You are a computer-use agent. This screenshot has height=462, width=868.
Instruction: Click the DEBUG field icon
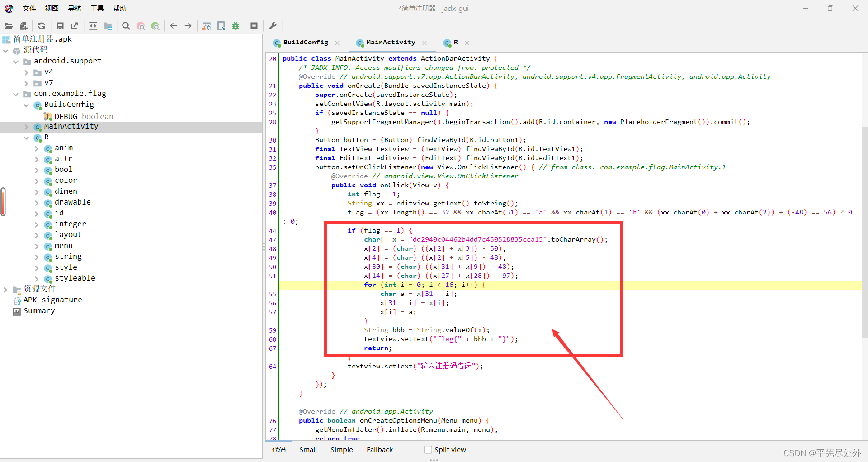(48, 117)
